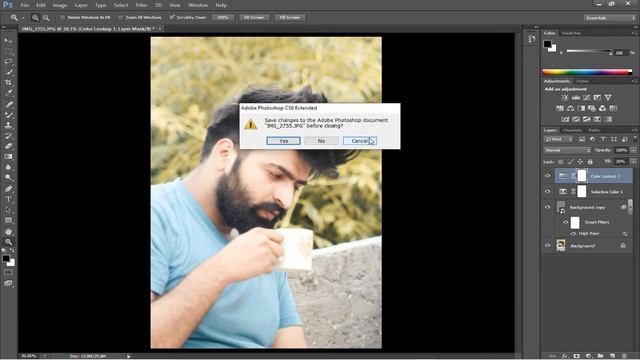
Task: Open the collapsed History panel icon
Action: tap(531, 39)
